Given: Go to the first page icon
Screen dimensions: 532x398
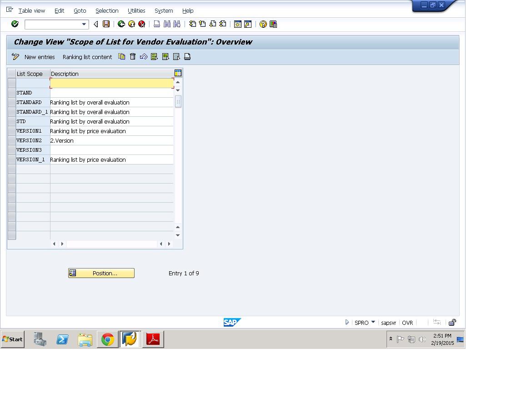Looking at the screenshot, I should click(x=192, y=24).
